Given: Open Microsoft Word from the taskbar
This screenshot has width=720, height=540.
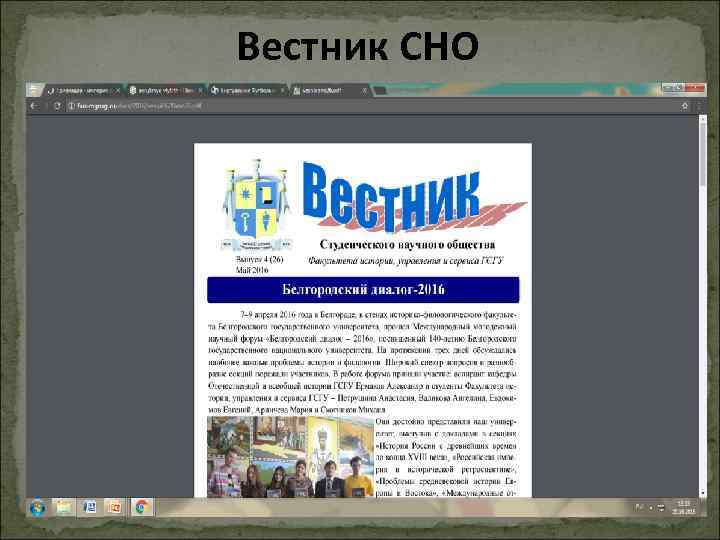Looking at the screenshot, I should 90,507.
